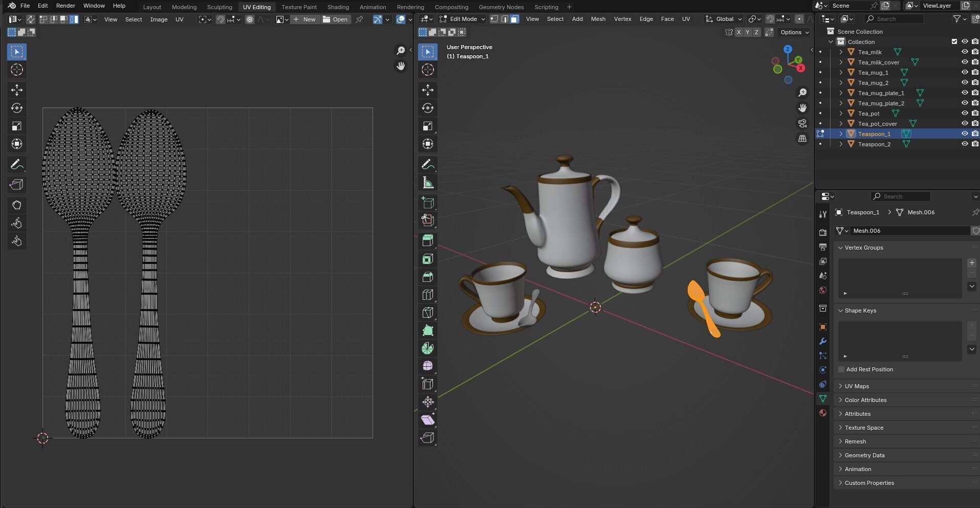Add a new workspace tab
Screen dimensions: 980x508
(x=569, y=7)
